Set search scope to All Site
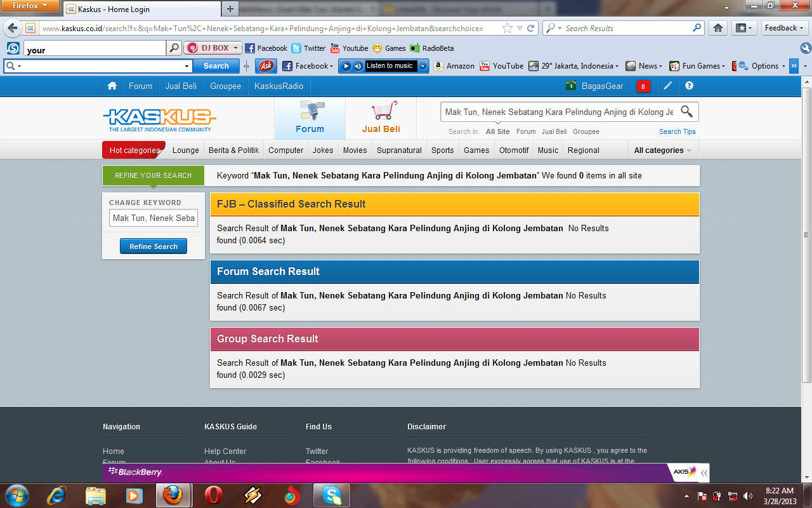This screenshot has width=812, height=508. [498, 131]
